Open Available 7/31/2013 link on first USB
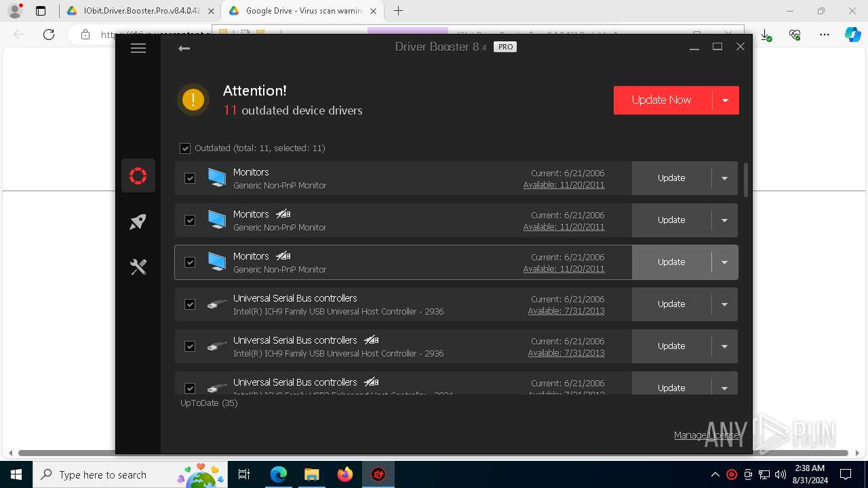Screen dimensions: 868x488 (566, 311)
